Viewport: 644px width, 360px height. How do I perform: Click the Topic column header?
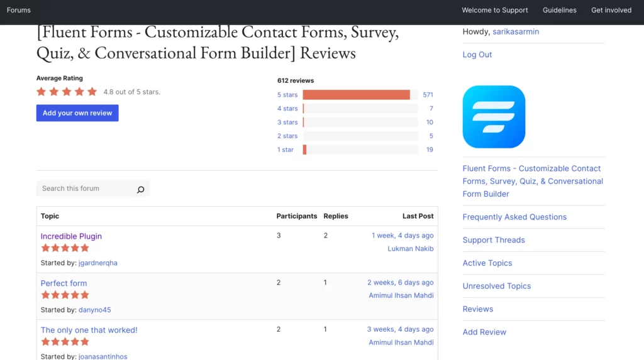[x=50, y=216]
